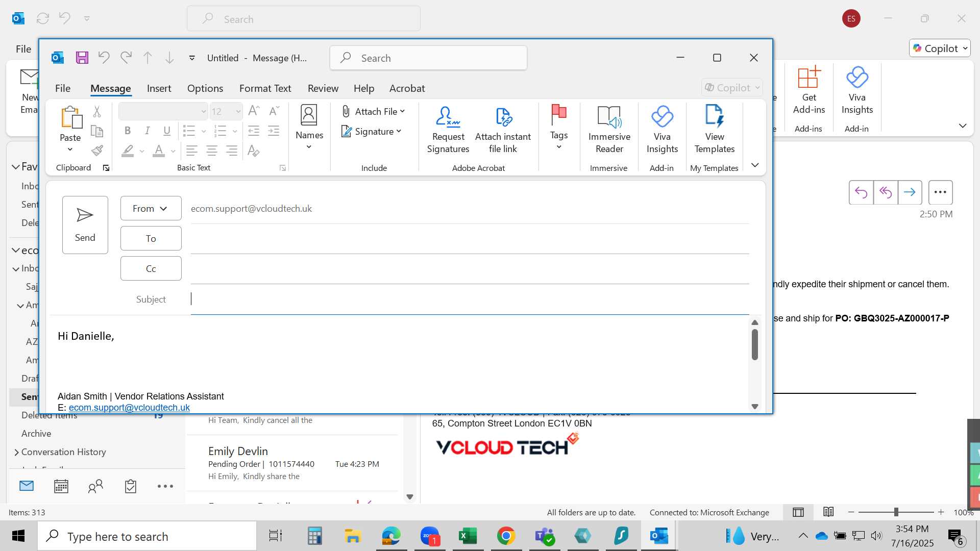
Task: Open the Calendar view in the navigation bar
Action: pyautogui.click(x=61, y=486)
